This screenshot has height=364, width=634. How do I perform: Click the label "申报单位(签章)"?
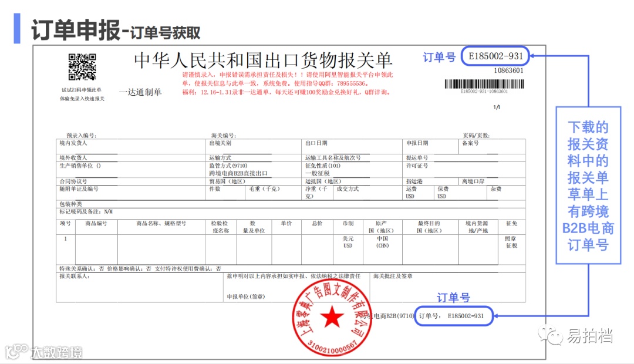tap(246, 297)
